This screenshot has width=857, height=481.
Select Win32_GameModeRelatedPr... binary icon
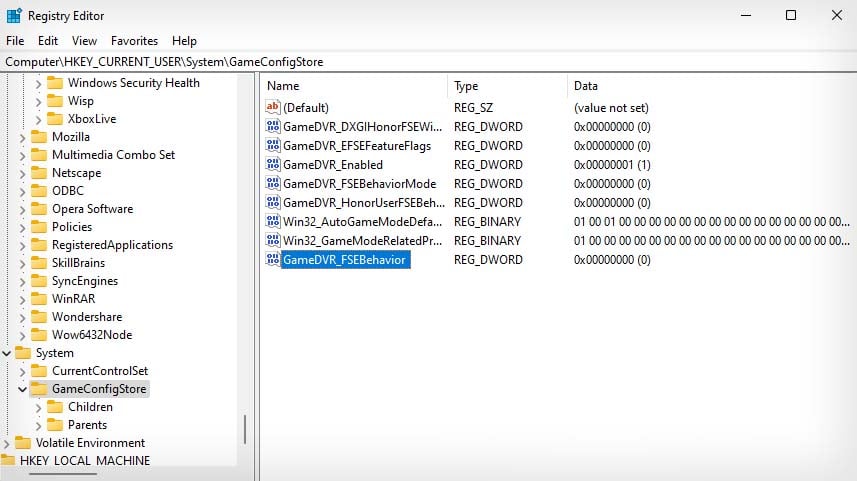pos(273,240)
